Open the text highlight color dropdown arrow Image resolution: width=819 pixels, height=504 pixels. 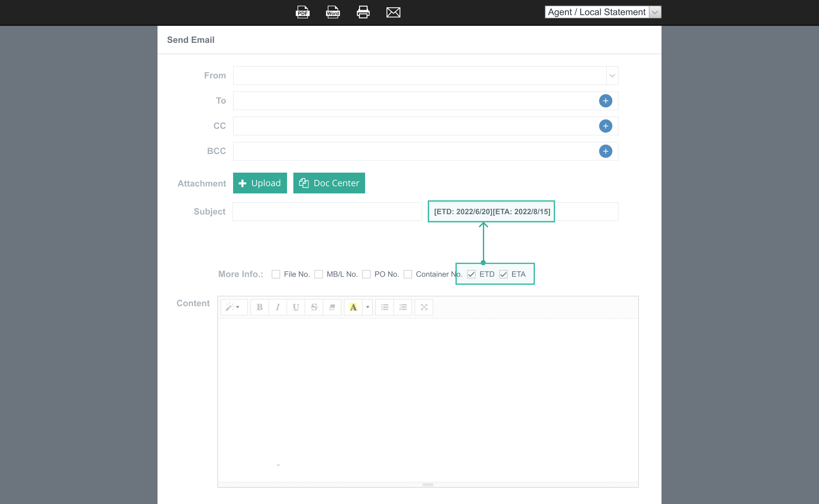[x=368, y=307]
